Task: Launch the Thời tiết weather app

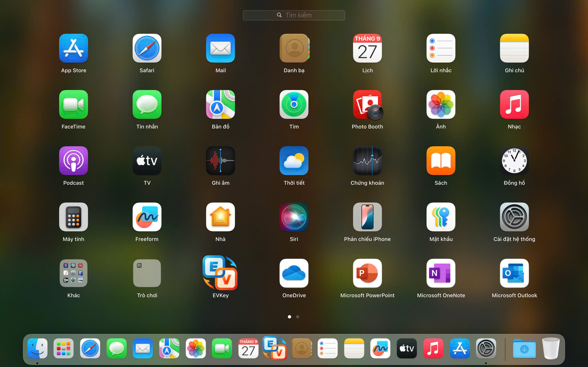Action: tap(294, 161)
